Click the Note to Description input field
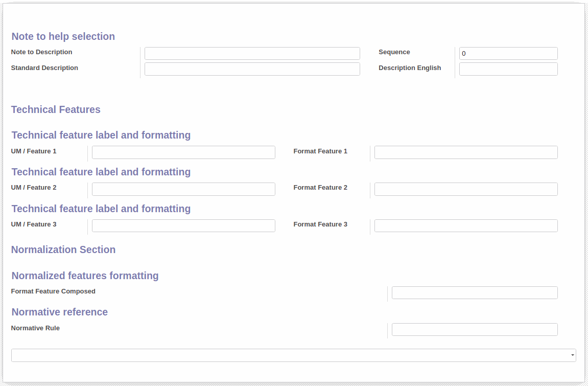The width and height of the screenshot is (588, 386). tap(252, 54)
